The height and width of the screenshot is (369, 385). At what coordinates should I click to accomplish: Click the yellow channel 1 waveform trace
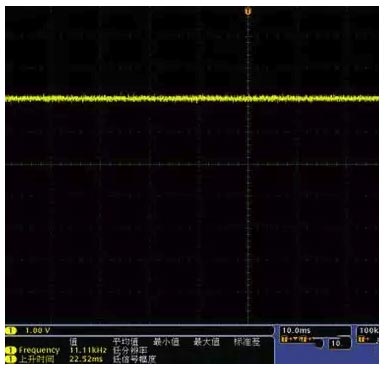pyautogui.click(x=192, y=98)
